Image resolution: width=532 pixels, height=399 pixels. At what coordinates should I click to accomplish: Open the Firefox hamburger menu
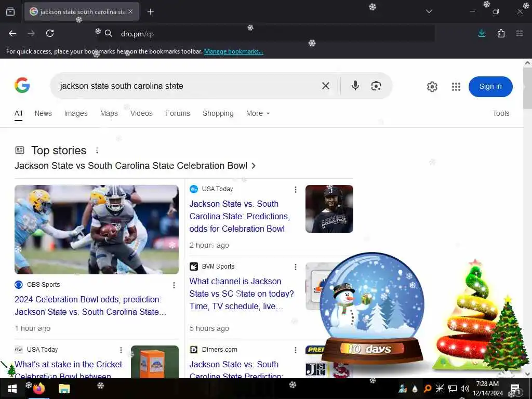point(520,33)
